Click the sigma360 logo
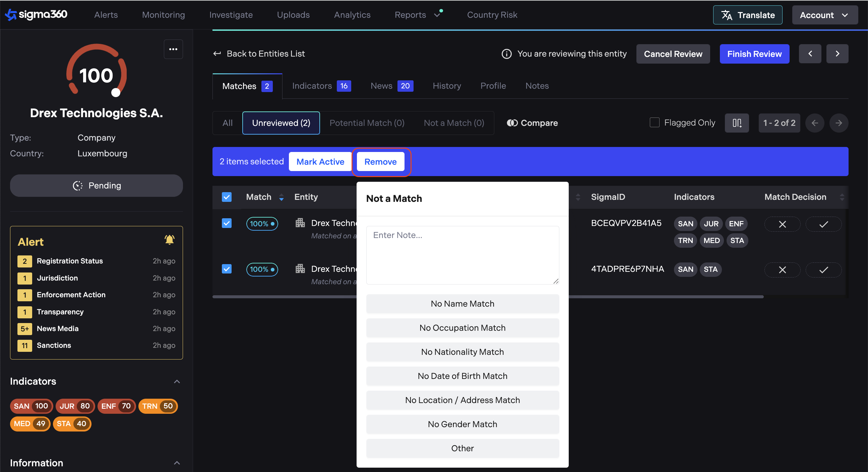 [x=36, y=14]
